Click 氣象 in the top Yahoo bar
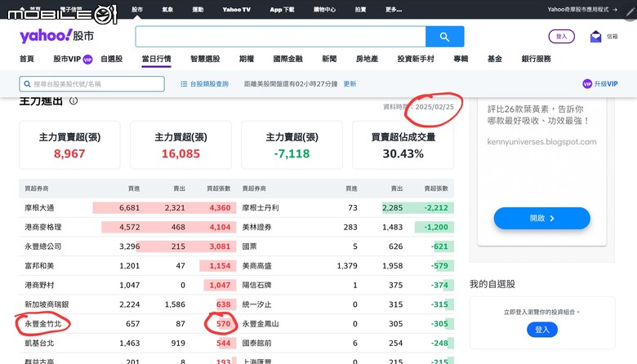 [x=167, y=9]
